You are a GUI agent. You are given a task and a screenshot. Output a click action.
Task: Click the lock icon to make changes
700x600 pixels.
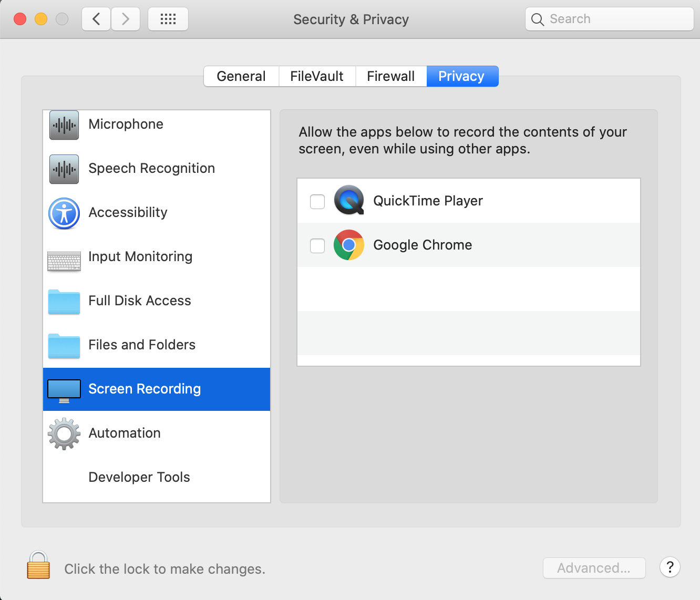pos(38,566)
